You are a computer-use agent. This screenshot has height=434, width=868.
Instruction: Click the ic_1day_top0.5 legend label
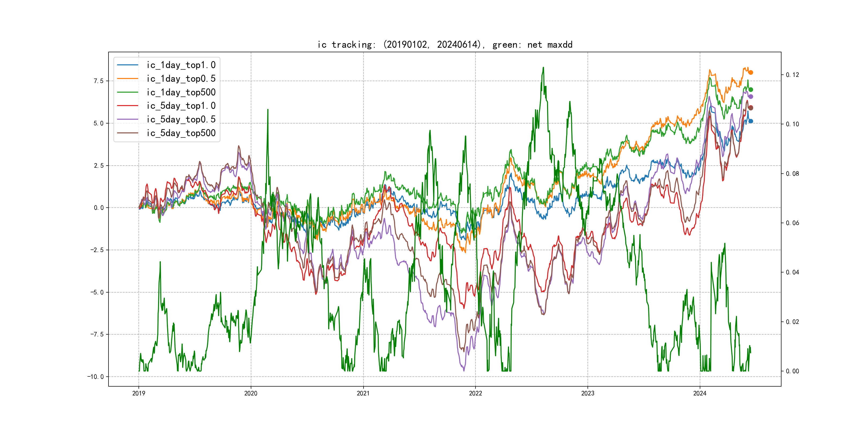coord(181,78)
